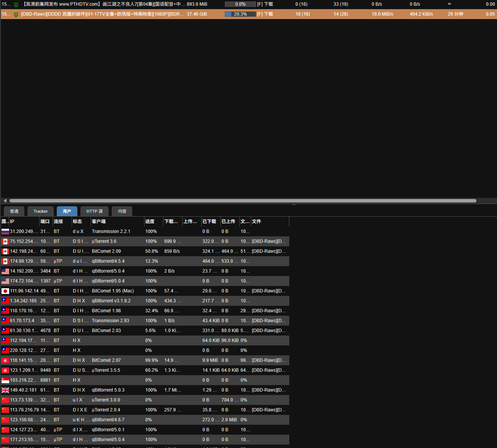The image size is (497, 448).
Task: Select the 画江湖之不良人7 torrent name
Action: [x=103, y=4]
